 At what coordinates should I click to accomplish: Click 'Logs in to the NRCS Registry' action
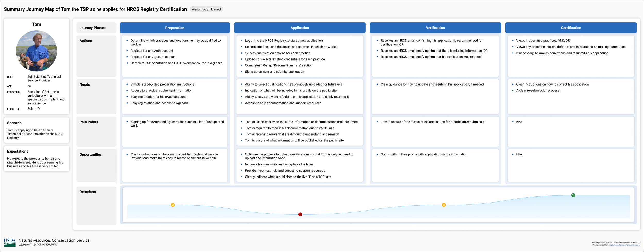[284, 40]
